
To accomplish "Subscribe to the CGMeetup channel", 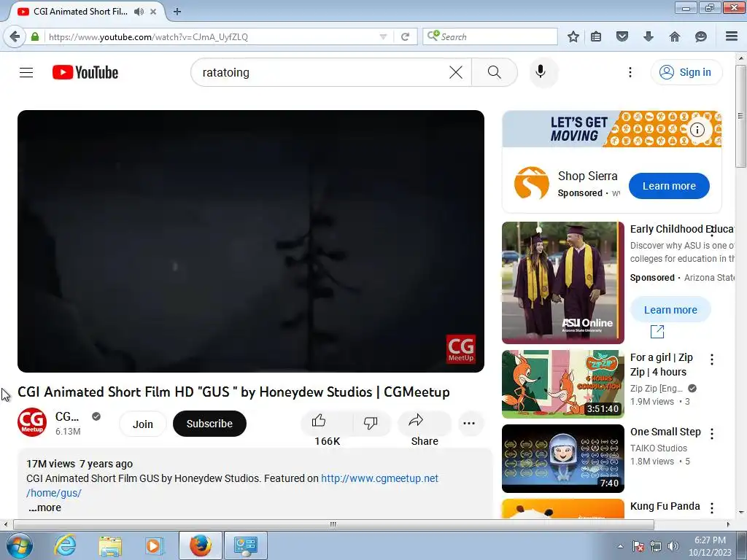I will coord(209,424).
